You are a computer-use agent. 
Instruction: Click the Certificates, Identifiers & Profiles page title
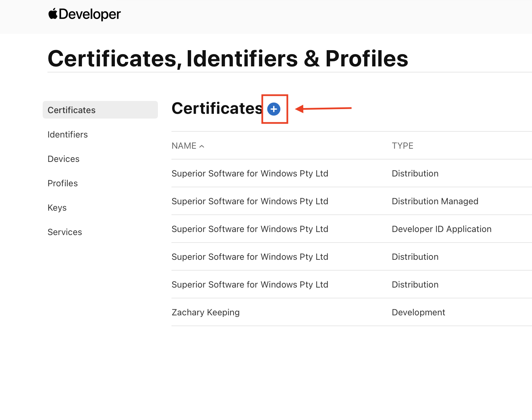point(228,59)
